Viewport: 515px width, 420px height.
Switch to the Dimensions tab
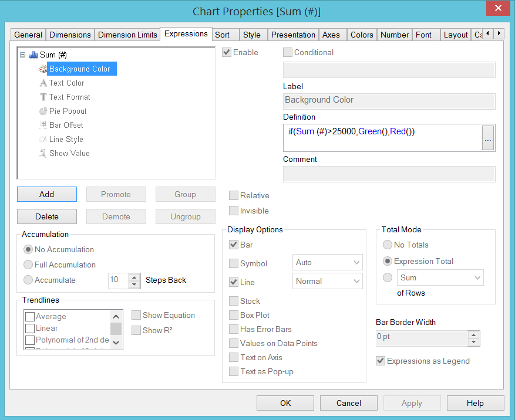pos(70,35)
